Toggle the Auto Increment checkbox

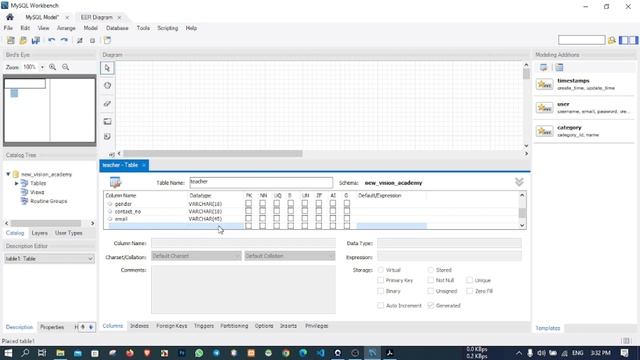click(x=380, y=305)
